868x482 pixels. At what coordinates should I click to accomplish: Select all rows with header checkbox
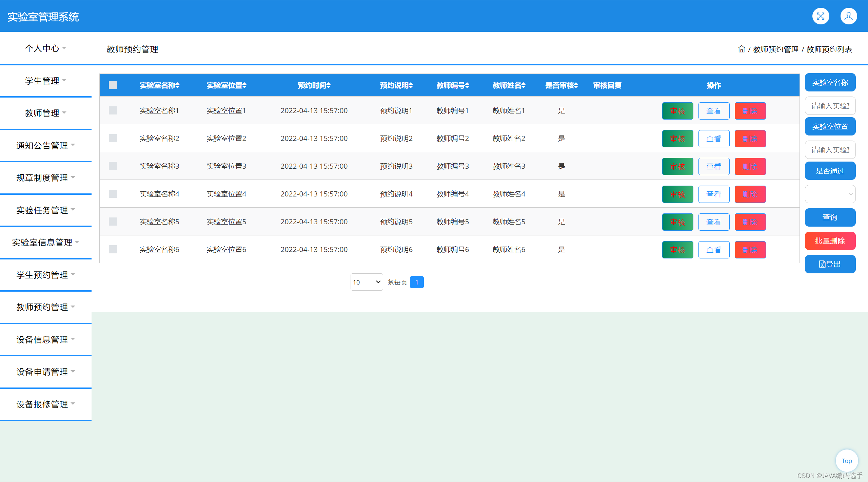113,85
